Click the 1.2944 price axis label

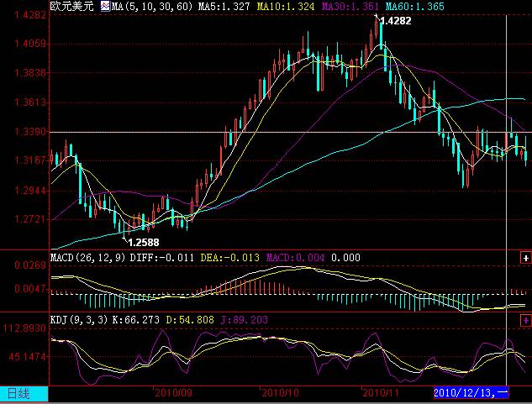pyautogui.click(x=30, y=191)
